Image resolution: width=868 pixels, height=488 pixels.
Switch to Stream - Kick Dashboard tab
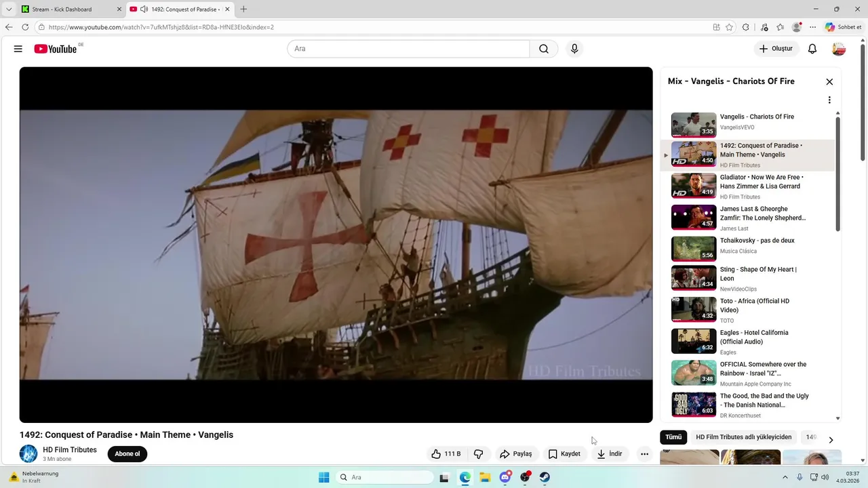[x=71, y=9]
